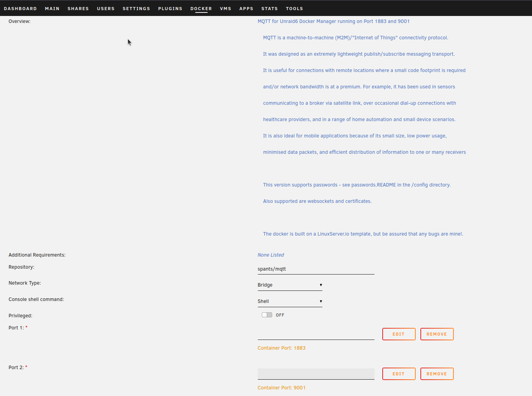Viewport: 532px width, 396px height.
Task: Navigate to the Plugins tab
Action: [x=170, y=9]
